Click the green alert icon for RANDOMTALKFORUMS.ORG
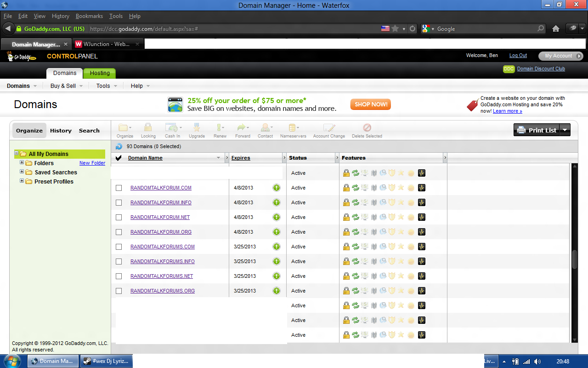 277,291
